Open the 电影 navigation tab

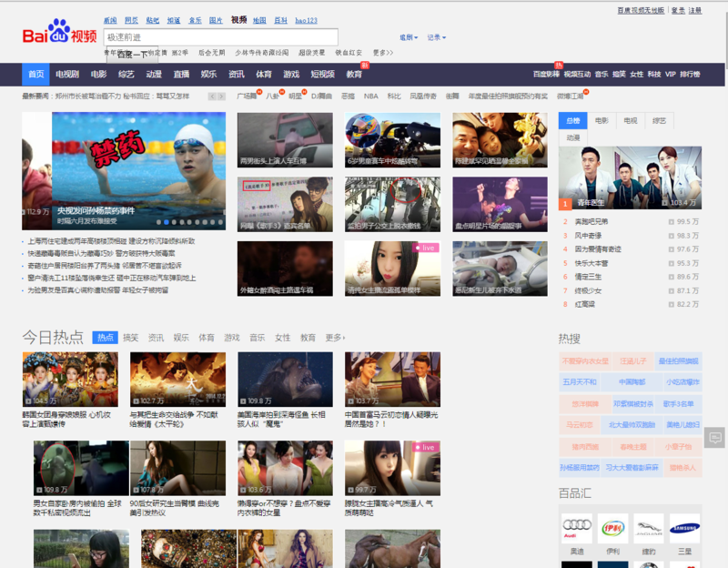pyautogui.click(x=98, y=75)
